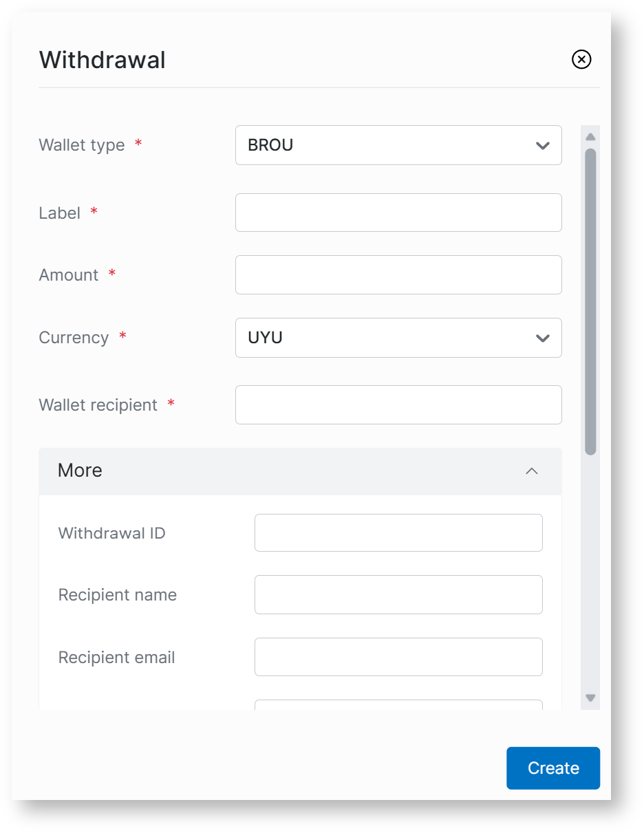Collapse the More section
Image resolution: width=644 pixels, height=833 pixels.
[300, 471]
